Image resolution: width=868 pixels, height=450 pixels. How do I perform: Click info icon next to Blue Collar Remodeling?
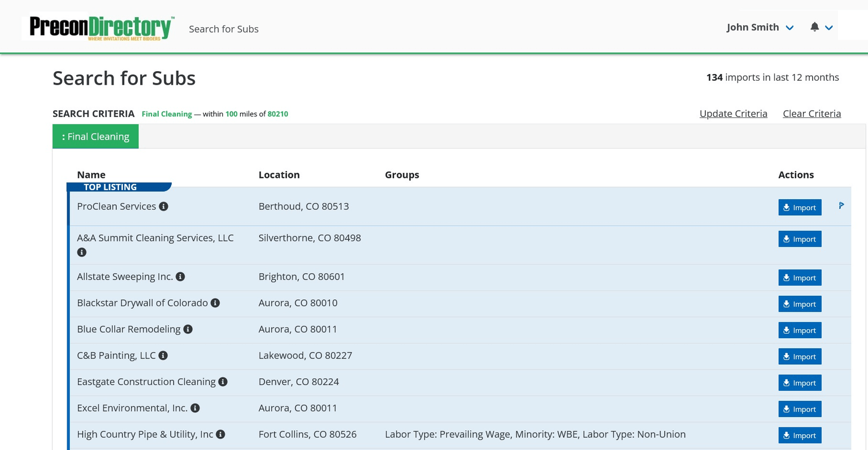[x=188, y=329]
